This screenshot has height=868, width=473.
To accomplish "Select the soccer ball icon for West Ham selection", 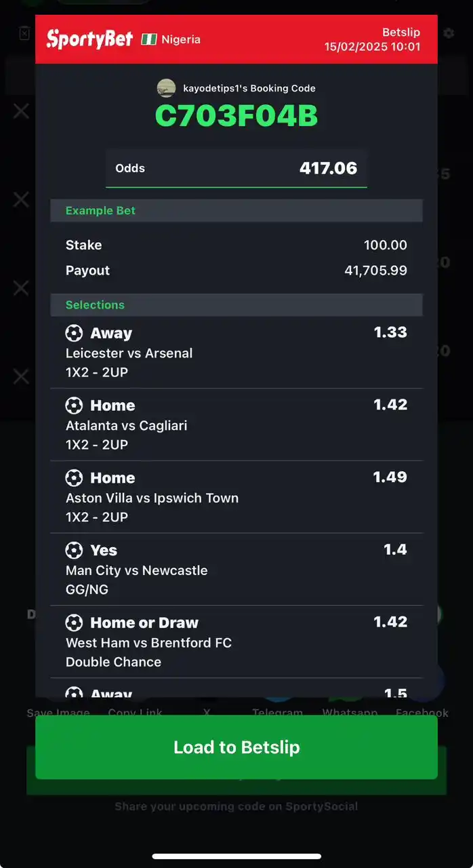I will [x=74, y=623].
